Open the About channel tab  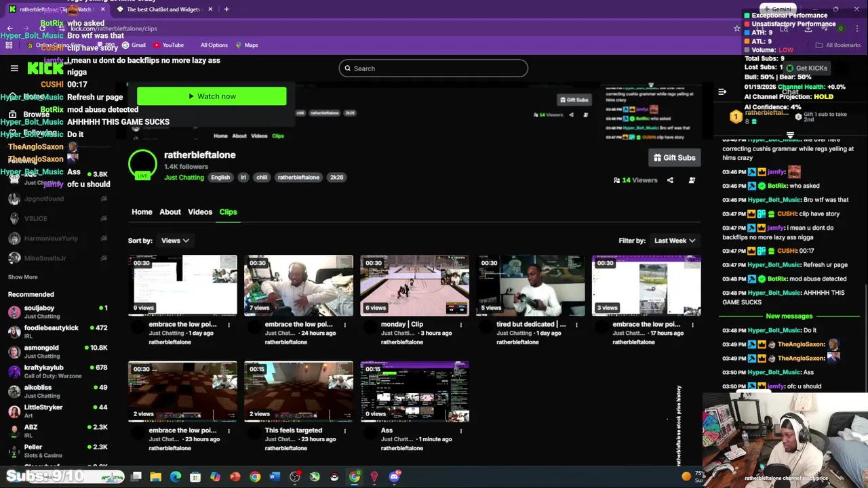point(170,212)
